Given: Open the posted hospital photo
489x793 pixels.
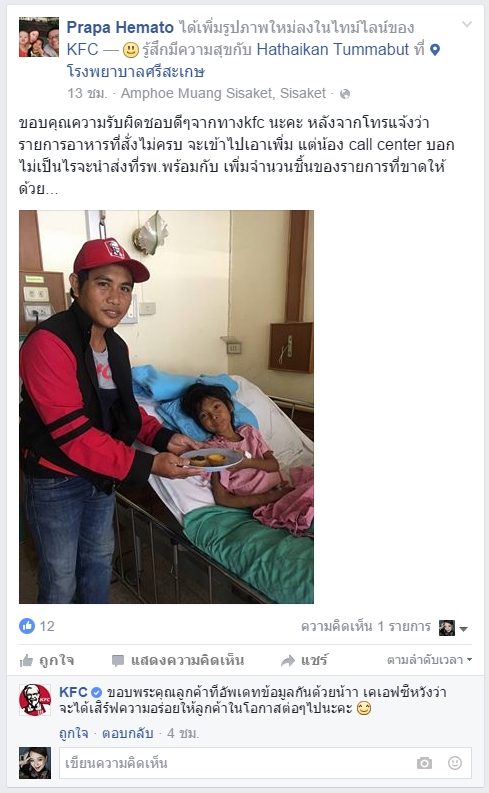Looking at the screenshot, I should [x=166, y=407].
